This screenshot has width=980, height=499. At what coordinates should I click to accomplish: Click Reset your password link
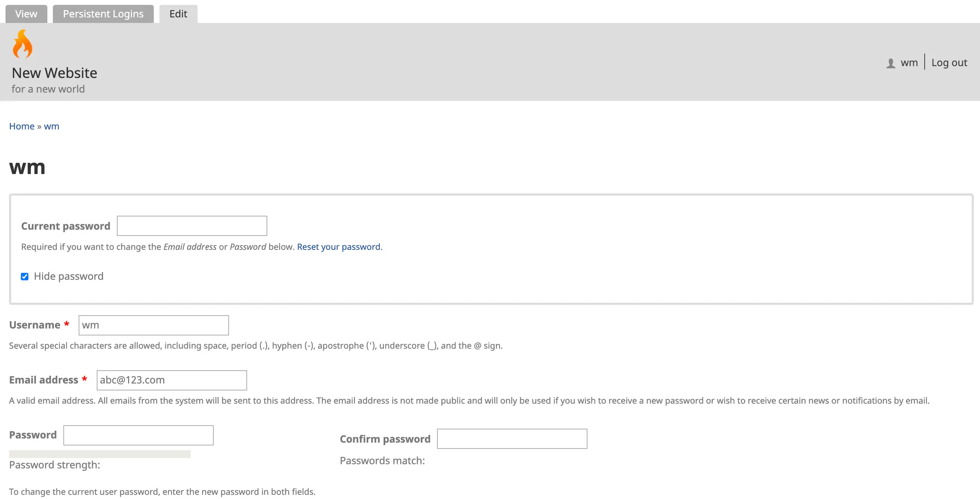338,247
